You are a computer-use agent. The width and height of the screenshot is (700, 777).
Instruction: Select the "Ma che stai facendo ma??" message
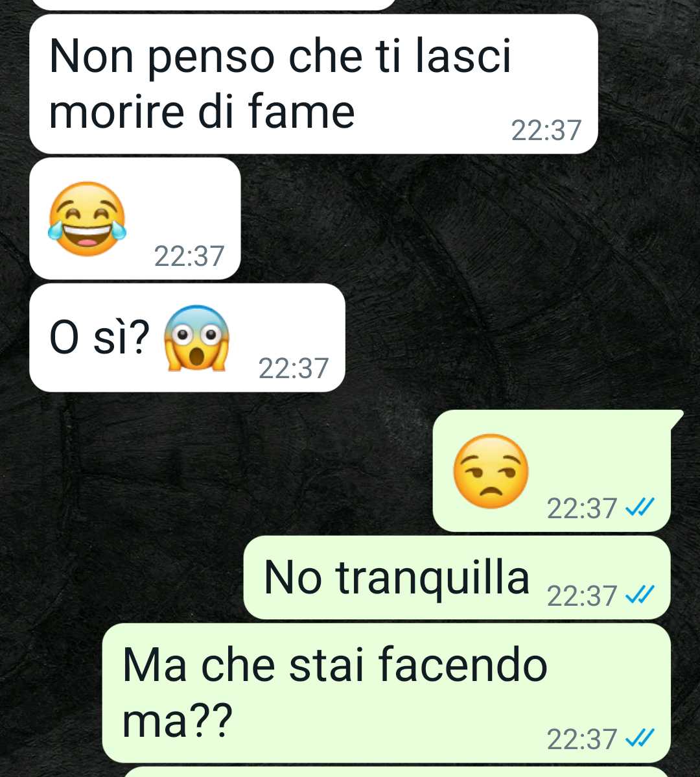point(386,693)
